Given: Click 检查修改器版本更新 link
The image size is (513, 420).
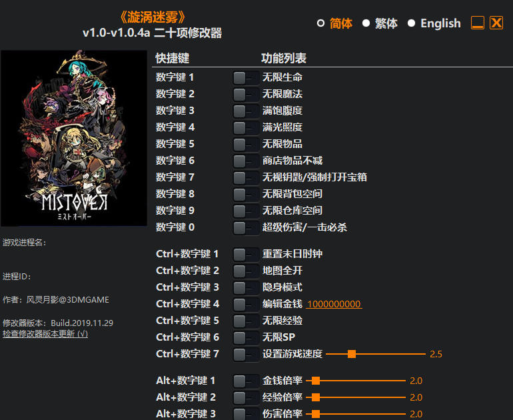Looking at the screenshot, I should (x=45, y=334).
